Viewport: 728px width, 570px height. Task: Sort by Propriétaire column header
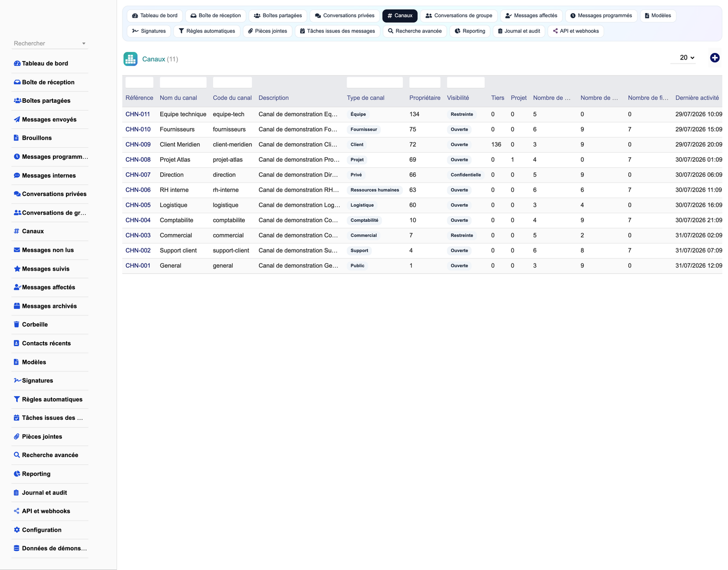click(x=425, y=98)
